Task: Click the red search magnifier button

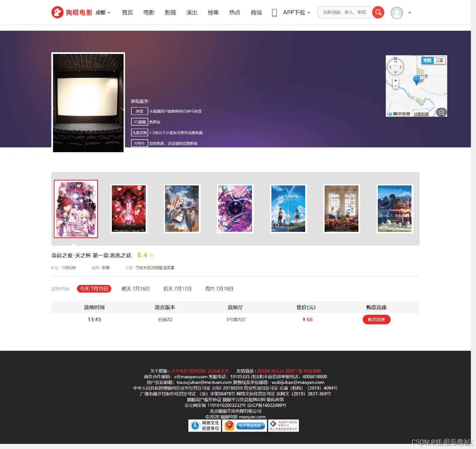Action: [378, 12]
